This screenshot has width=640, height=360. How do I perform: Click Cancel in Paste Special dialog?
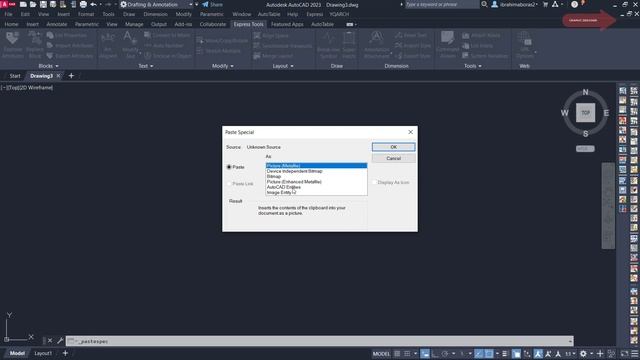click(x=393, y=158)
